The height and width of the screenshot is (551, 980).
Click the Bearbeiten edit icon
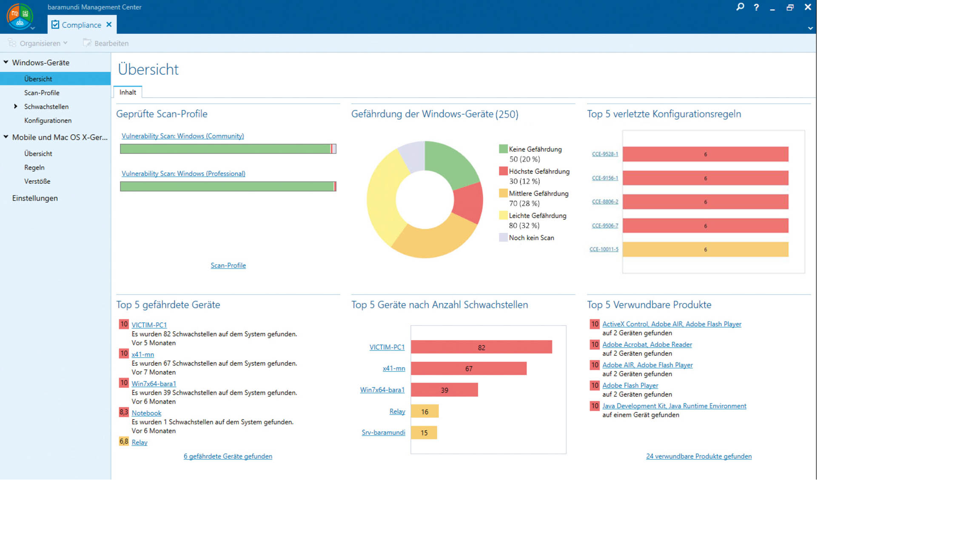tap(87, 43)
